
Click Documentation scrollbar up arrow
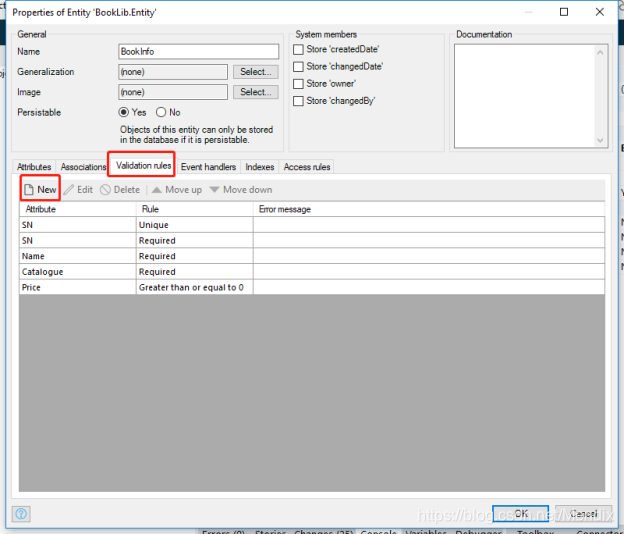pos(600,52)
